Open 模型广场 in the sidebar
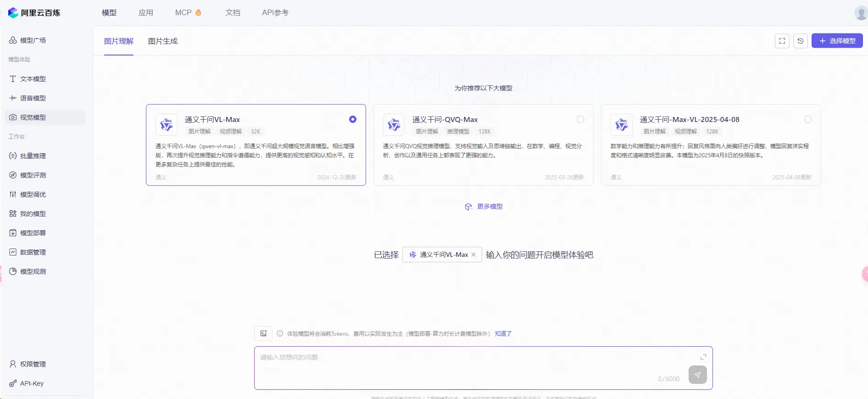868x399 pixels. click(45, 40)
